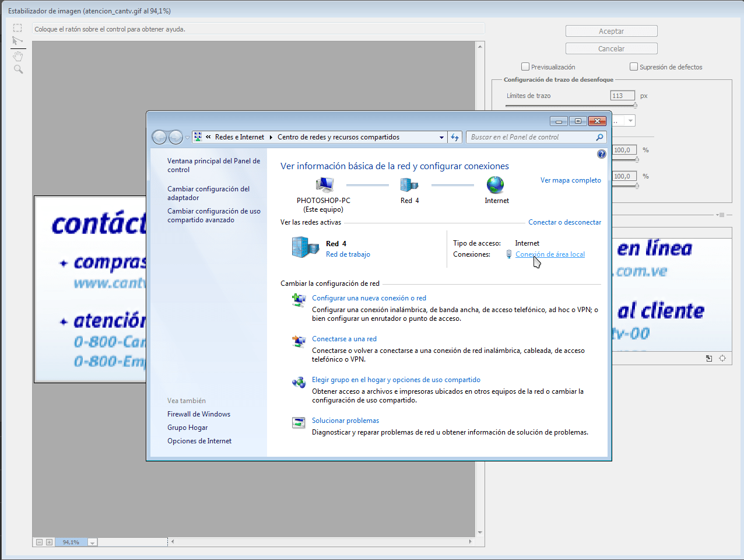The width and height of the screenshot is (744, 560).
Task: Click the search magnifier icon
Action: (x=599, y=137)
